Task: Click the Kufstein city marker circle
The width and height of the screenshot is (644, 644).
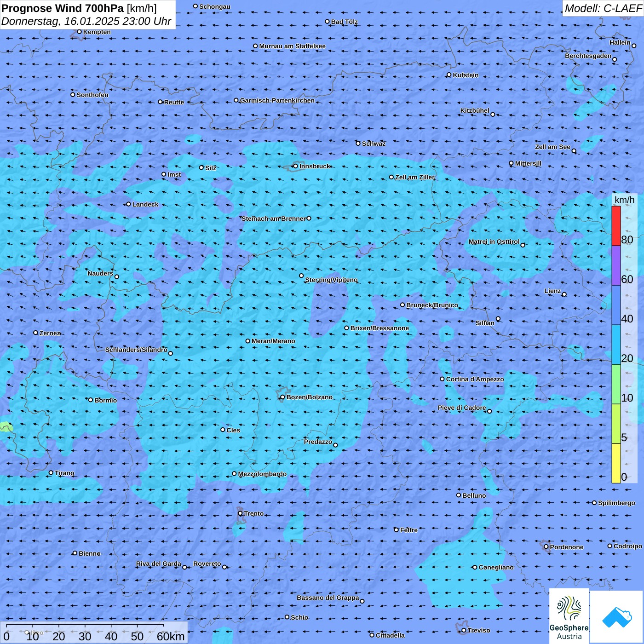Action: 449,75
